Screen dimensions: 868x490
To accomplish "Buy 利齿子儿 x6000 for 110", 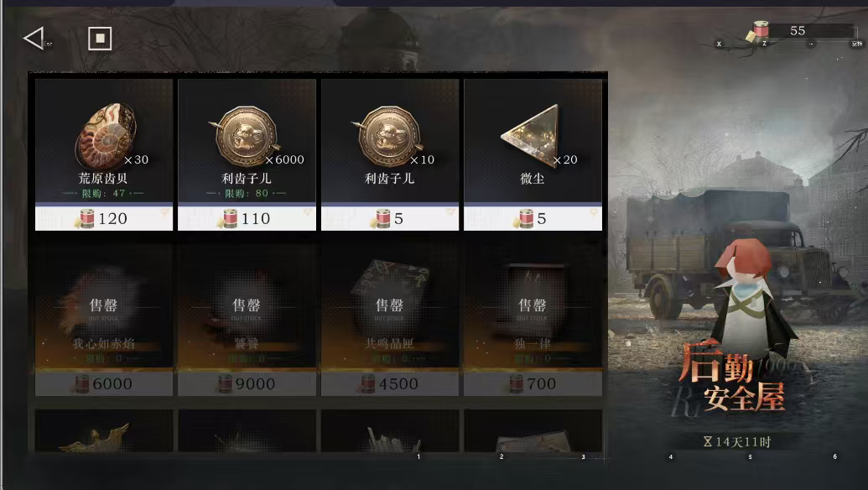I will (x=247, y=219).
